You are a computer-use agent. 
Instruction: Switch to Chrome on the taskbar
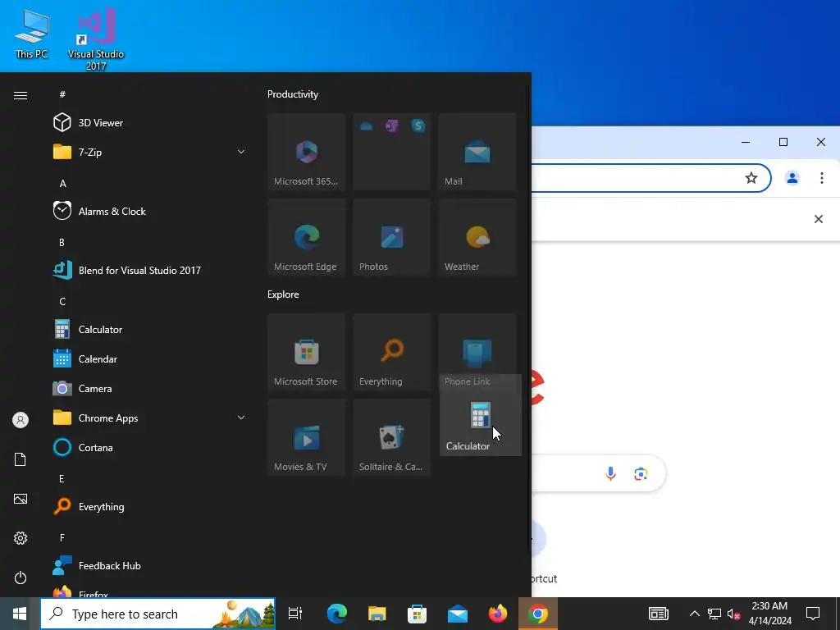point(538,614)
